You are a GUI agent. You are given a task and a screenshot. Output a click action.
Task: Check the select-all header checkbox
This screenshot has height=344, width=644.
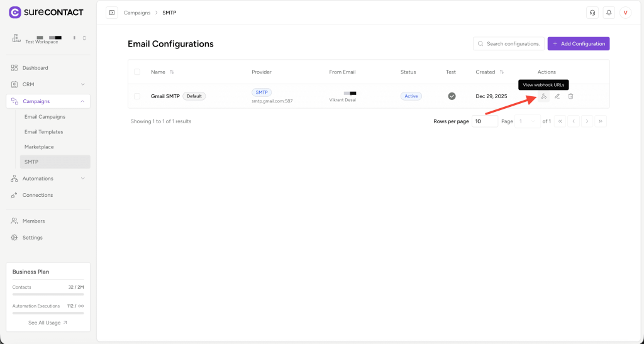pyautogui.click(x=137, y=72)
